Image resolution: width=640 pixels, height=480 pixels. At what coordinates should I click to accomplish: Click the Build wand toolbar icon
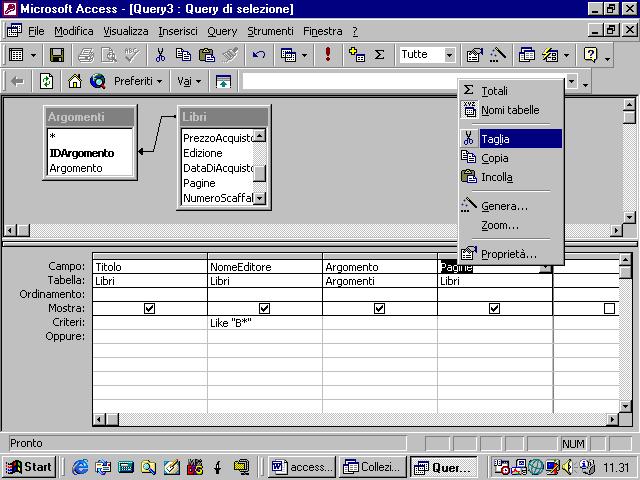(498, 55)
